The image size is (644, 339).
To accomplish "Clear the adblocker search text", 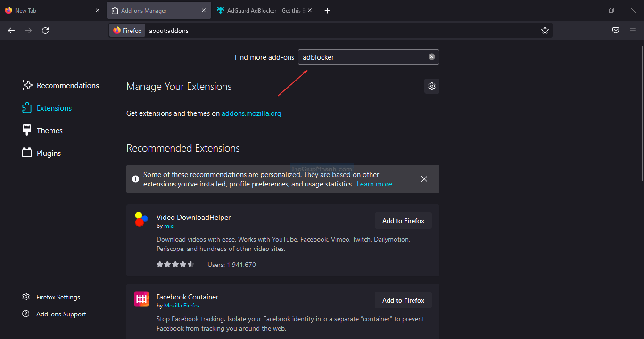I will point(432,57).
